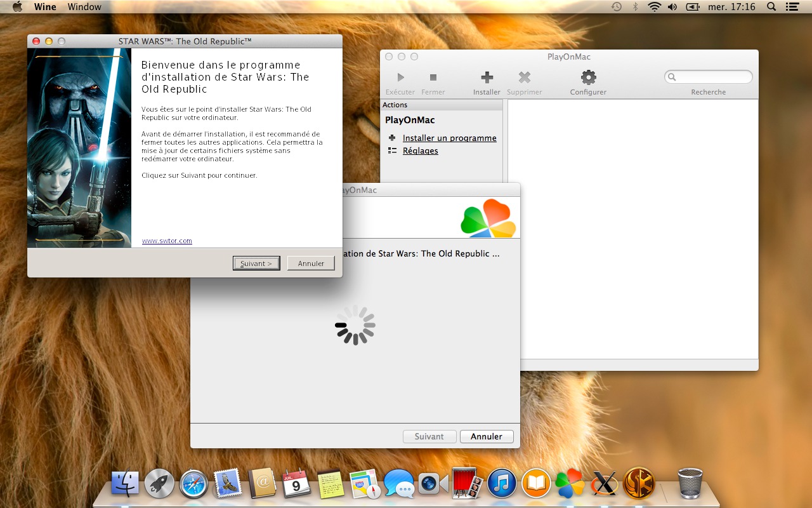This screenshot has height=508, width=812.
Task: Open the Window menu in menu bar
Action: [x=84, y=7]
